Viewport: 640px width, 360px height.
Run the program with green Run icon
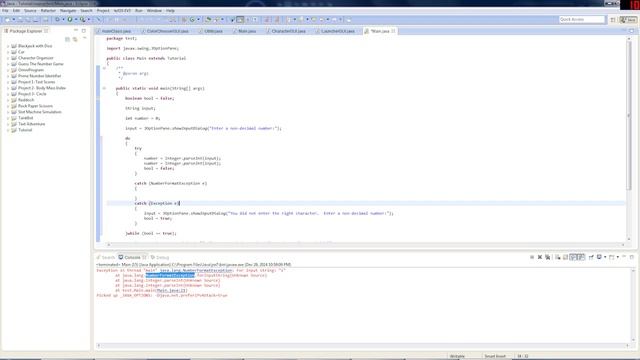click(70, 20)
